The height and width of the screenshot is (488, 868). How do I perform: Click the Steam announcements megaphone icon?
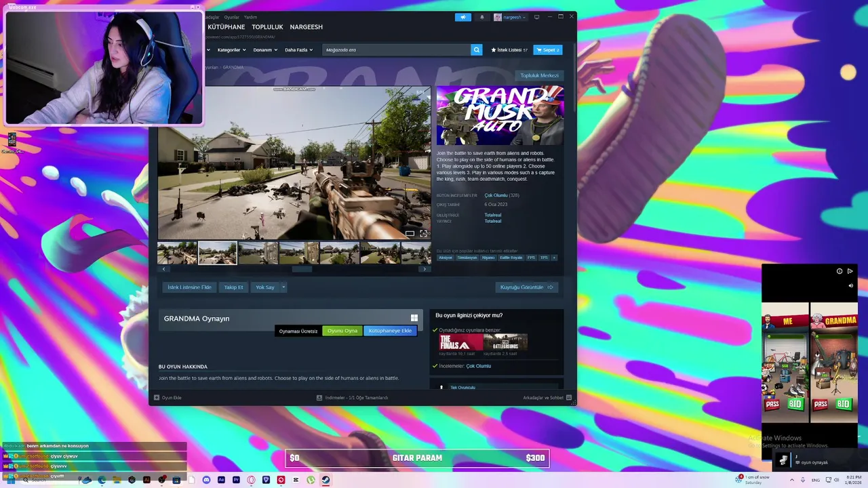(x=463, y=17)
